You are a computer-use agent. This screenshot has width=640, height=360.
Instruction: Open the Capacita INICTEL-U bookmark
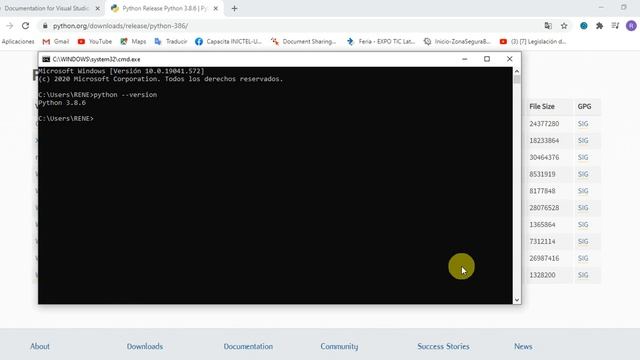tap(229, 42)
